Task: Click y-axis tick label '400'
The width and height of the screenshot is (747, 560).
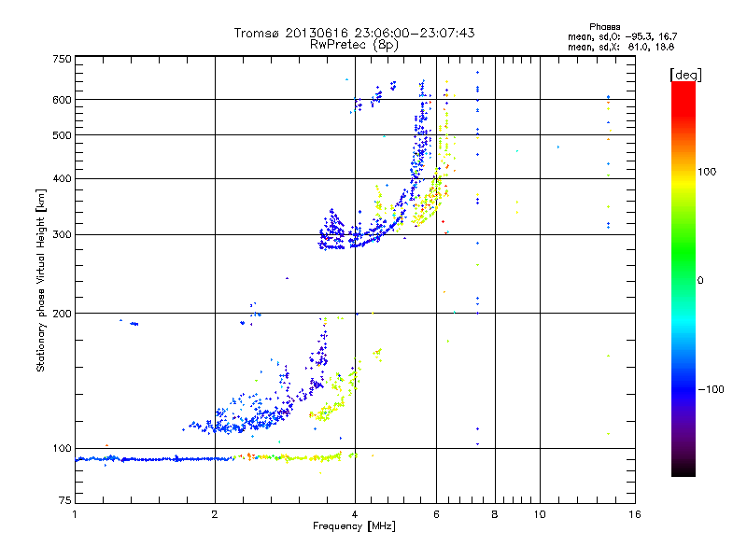Action: (x=62, y=179)
